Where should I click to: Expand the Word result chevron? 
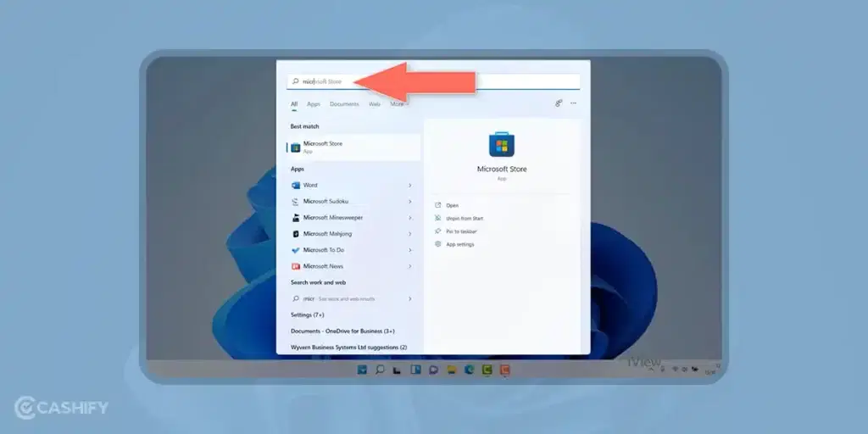(410, 186)
